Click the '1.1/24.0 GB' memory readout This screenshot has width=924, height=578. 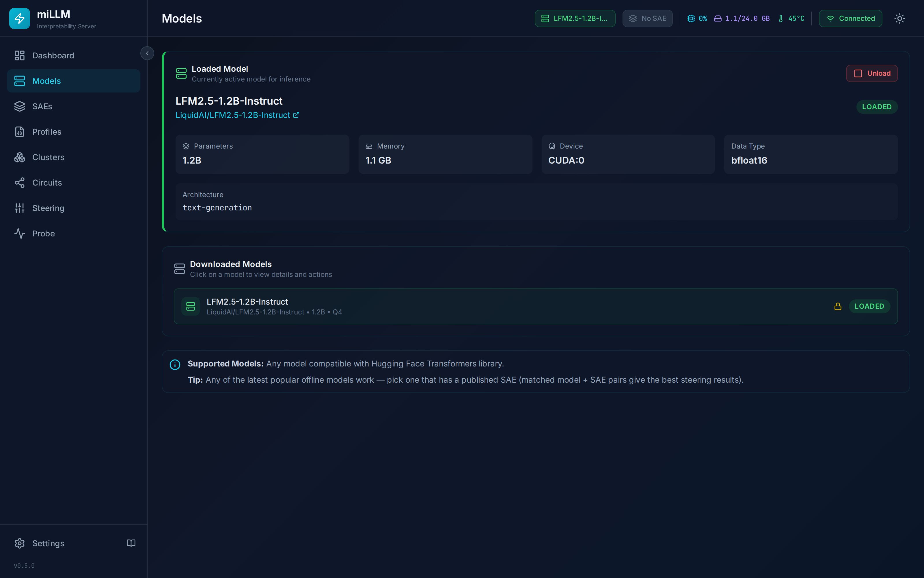tap(747, 18)
